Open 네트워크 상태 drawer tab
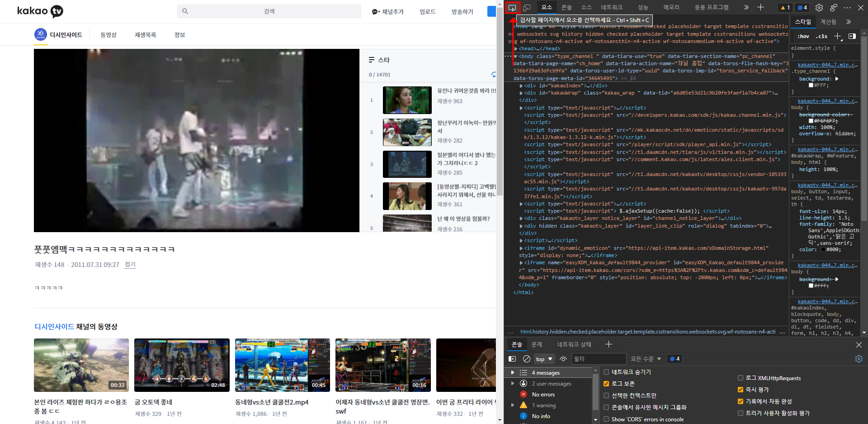The width and height of the screenshot is (868, 424). click(x=574, y=344)
